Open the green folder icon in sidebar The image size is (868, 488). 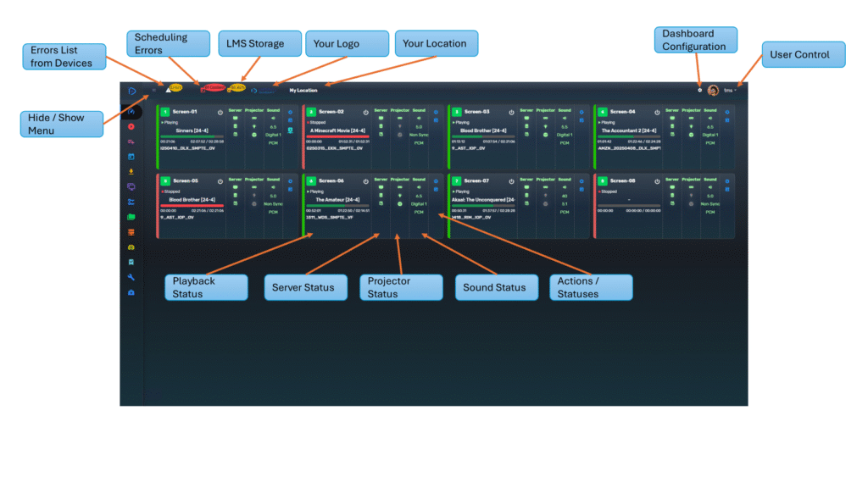coord(131,217)
